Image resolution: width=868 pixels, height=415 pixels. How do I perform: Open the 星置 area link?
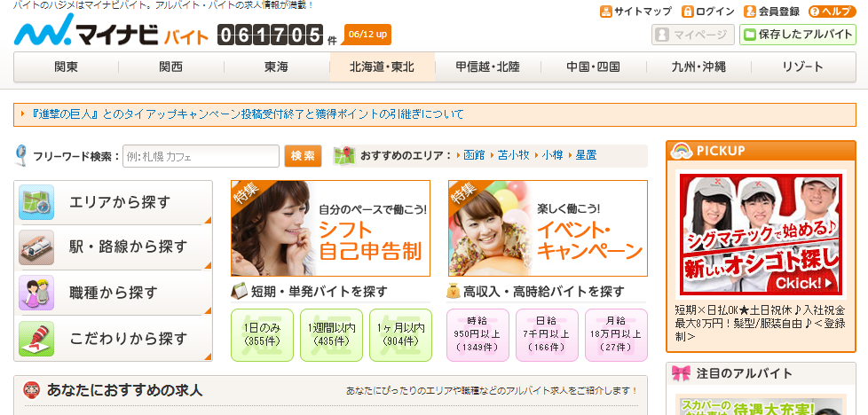tap(587, 155)
